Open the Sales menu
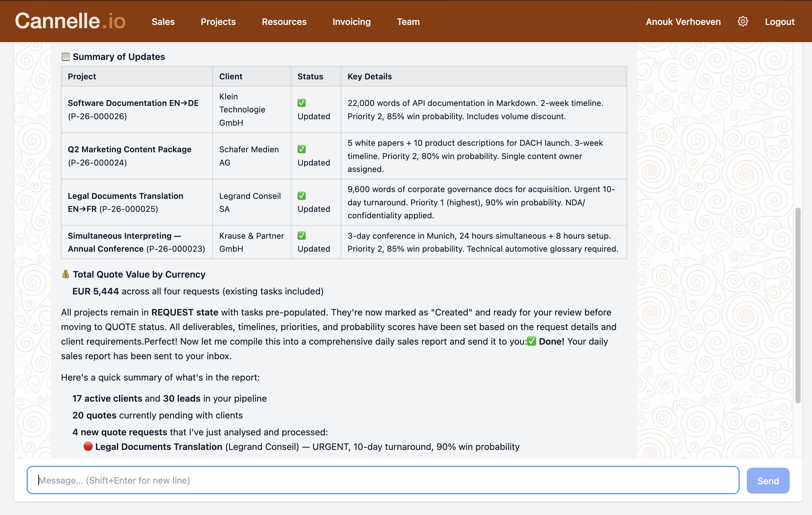The image size is (812, 515). pyautogui.click(x=163, y=22)
